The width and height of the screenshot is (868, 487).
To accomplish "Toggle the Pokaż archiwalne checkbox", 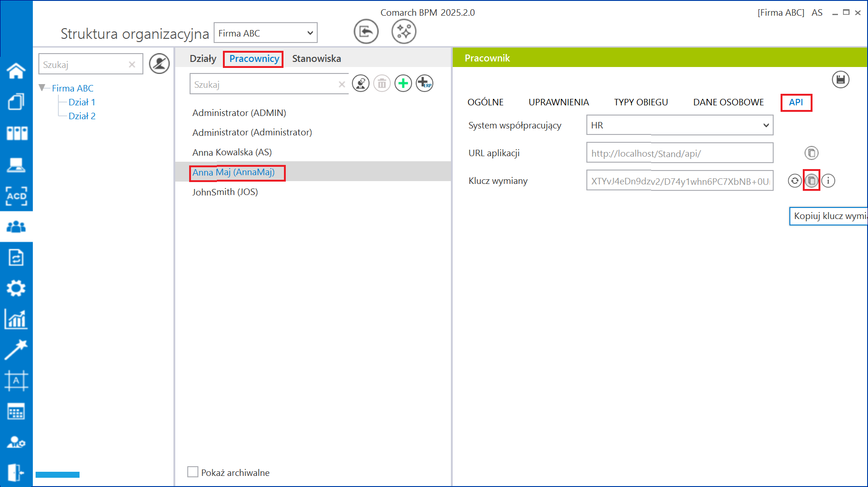I will point(193,472).
